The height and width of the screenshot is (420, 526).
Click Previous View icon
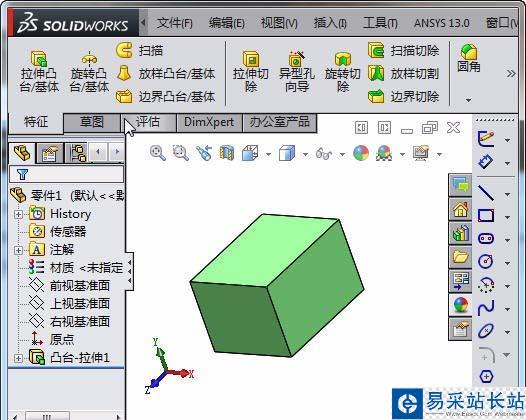(x=204, y=153)
